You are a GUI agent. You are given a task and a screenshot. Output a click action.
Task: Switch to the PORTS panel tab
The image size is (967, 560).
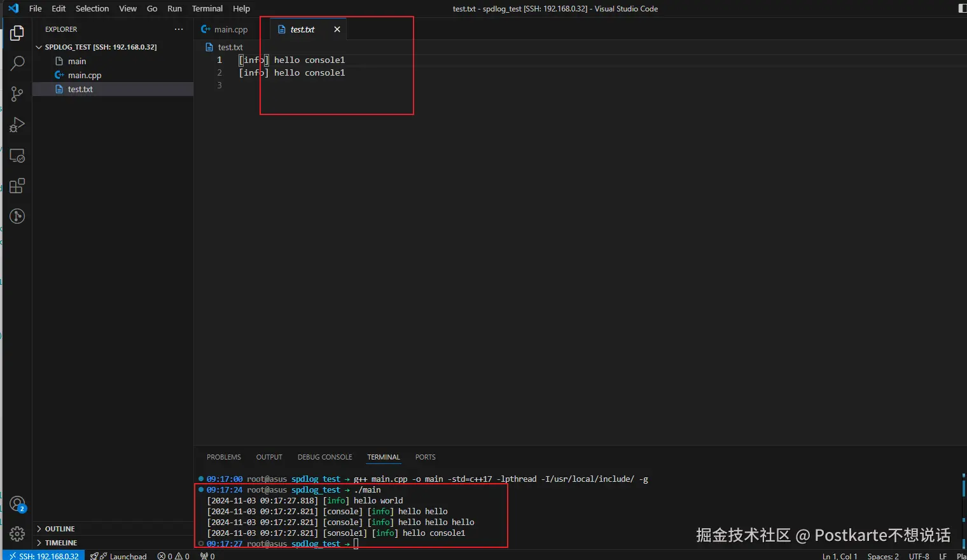pyautogui.click(x=426, y=457)
